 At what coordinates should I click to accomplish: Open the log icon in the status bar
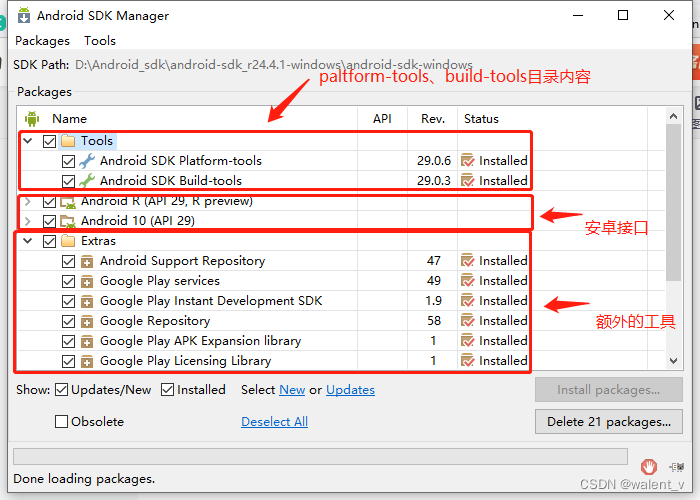(677, 467)
